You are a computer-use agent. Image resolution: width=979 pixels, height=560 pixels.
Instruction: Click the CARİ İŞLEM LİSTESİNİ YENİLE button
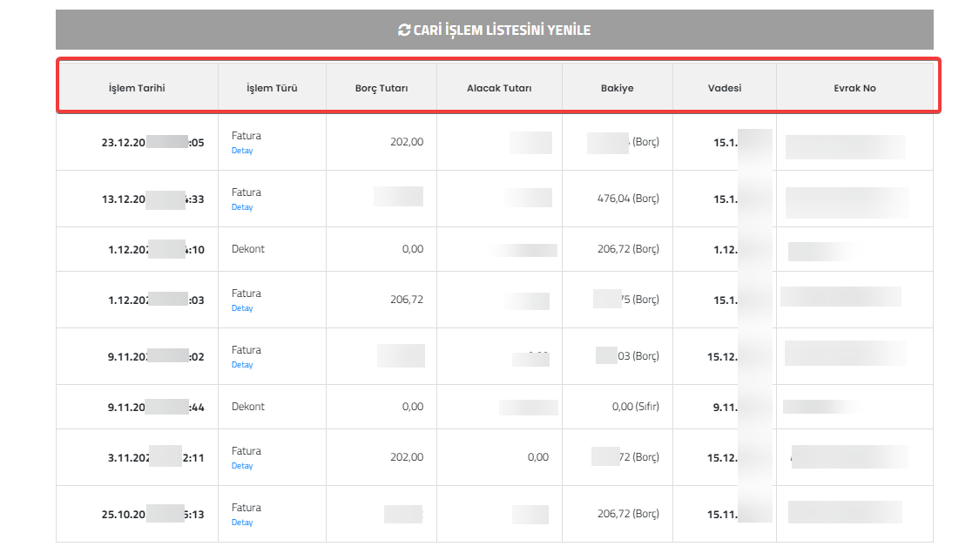coord(495,30)
